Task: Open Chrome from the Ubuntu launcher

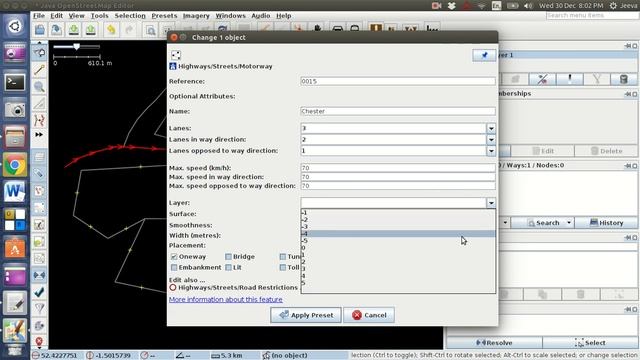Action: 15,165
